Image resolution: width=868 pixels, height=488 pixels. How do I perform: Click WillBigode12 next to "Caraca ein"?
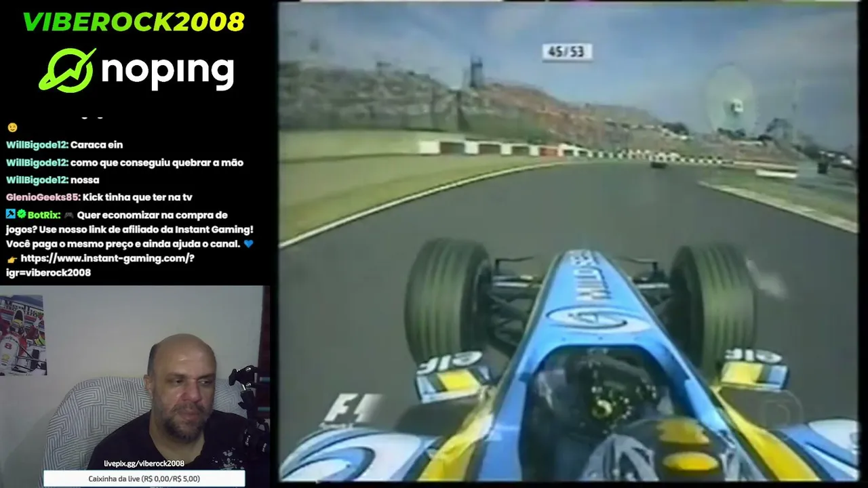pos(37,144)
